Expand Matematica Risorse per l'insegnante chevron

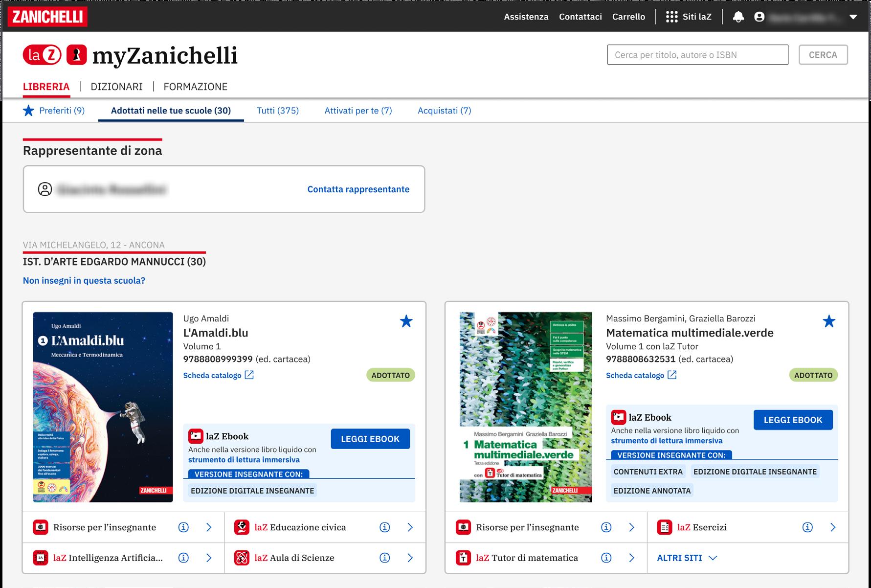coord(631,527)
